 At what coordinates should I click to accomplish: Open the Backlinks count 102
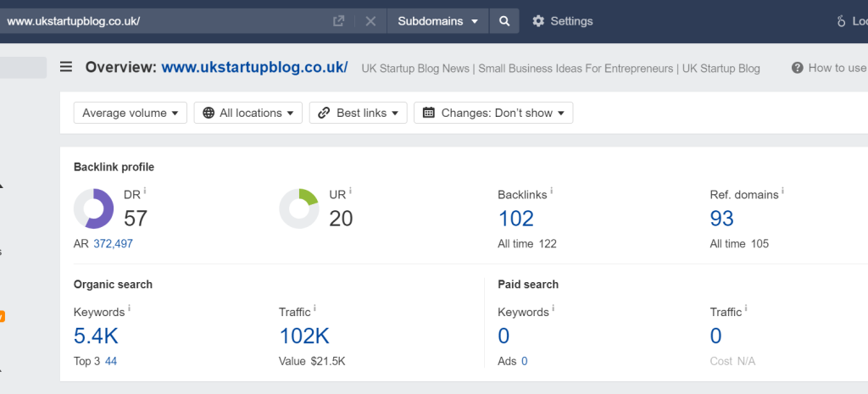pyautogui.click(x=516, y=219)
